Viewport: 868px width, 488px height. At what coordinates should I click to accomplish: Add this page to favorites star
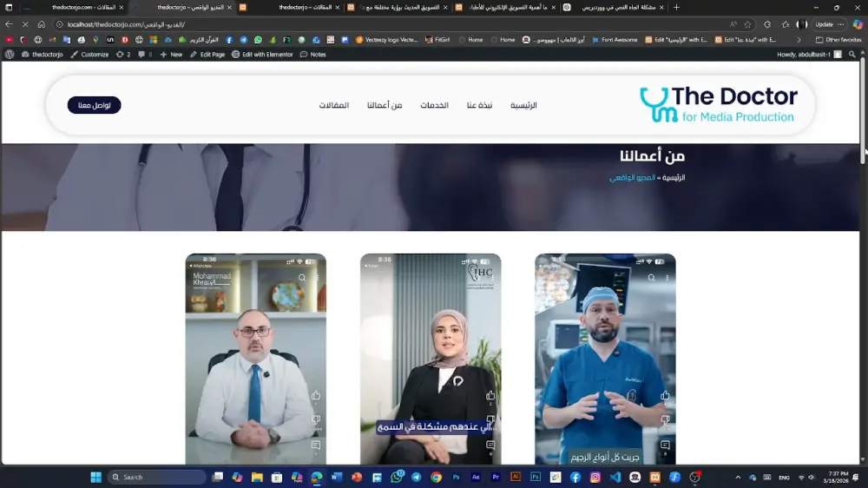coord(748,24)
